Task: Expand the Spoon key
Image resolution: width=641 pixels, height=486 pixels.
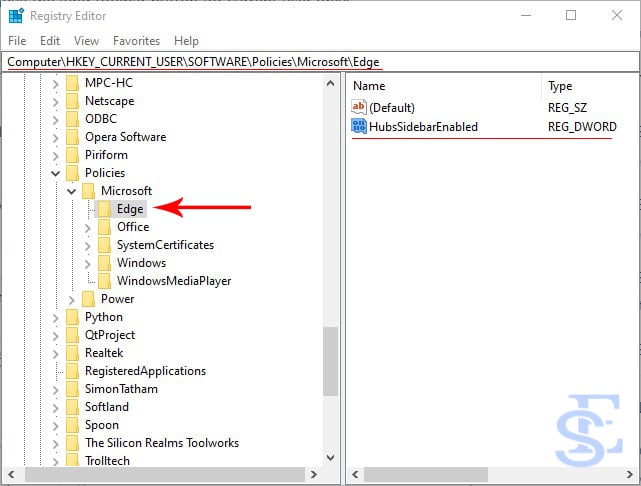Action: point(56,426)
